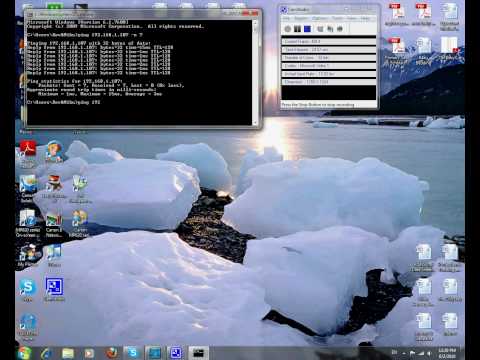The height and width of the screenshot is (360, 480).
Task: Select the Dimension row in CamStudio
Action: tap(329, 82)
